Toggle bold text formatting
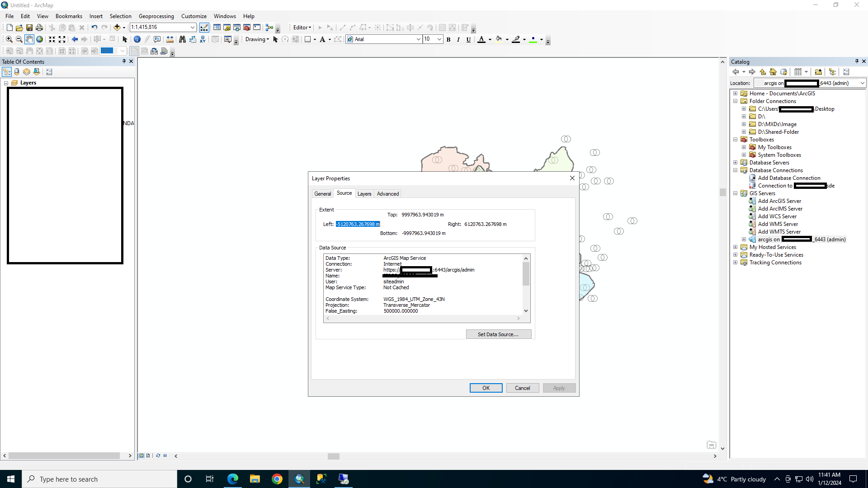 click(x=448, y=40)
